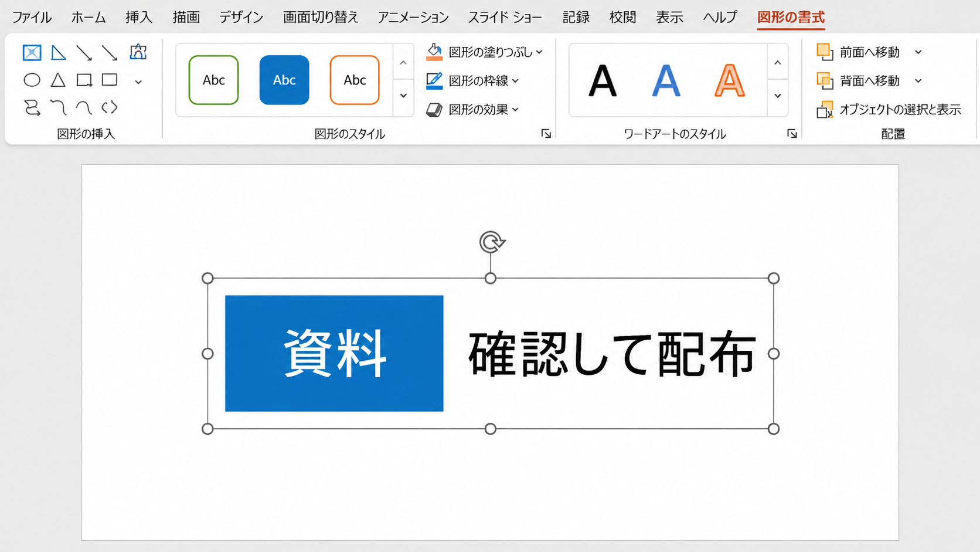
Task: Apply the orange outline Abc shape style
Action: pyautogui.click(x=355, y=80)
